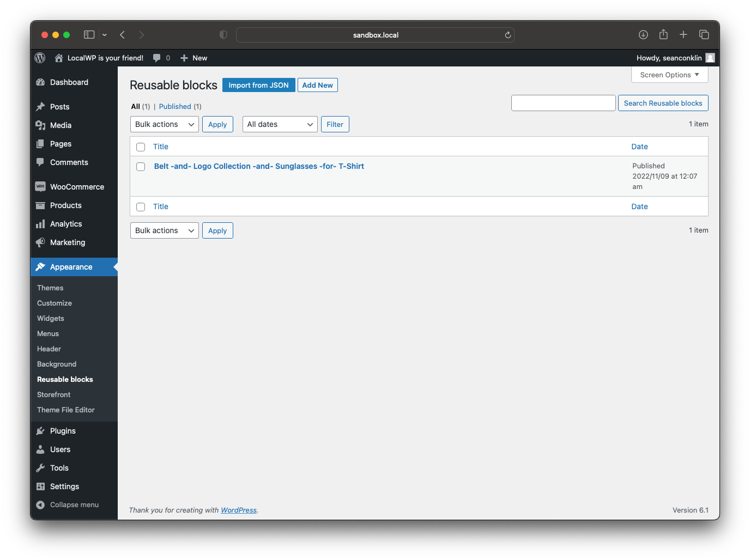Open comments bubble icon in admin bar
Viewport: 750px width, 560px height.
pyautogui.click(x=157, y=58)
